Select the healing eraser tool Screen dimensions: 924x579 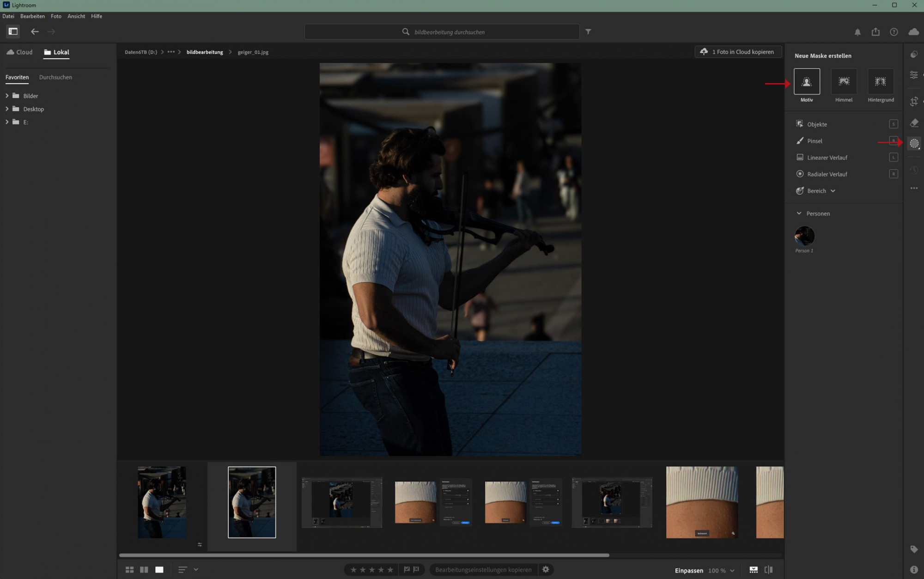coord(914,123)
